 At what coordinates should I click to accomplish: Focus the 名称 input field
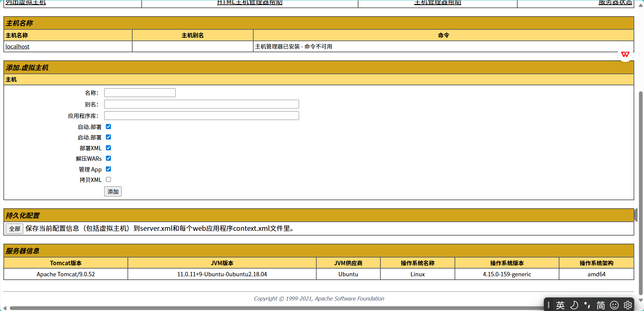(140, 93)
